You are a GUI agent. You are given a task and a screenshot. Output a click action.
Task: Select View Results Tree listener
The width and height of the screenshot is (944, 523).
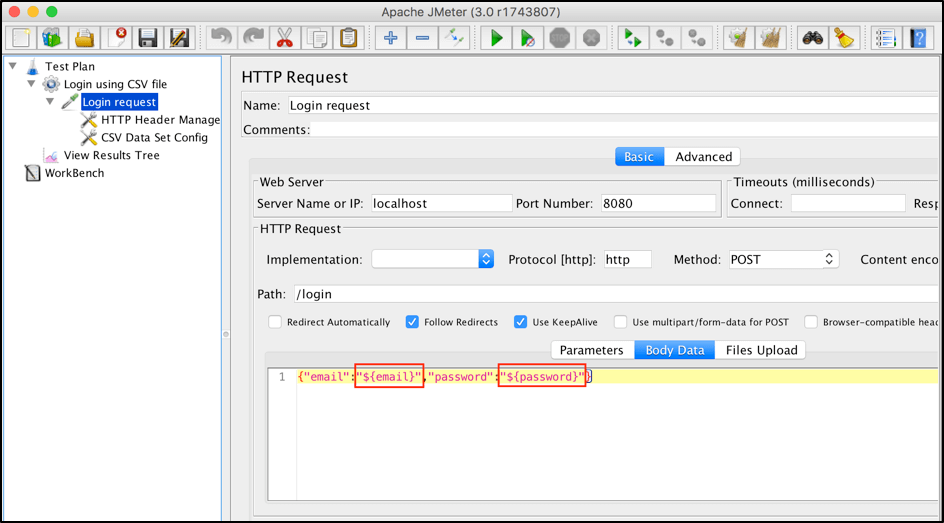click(x=111, y=155)
